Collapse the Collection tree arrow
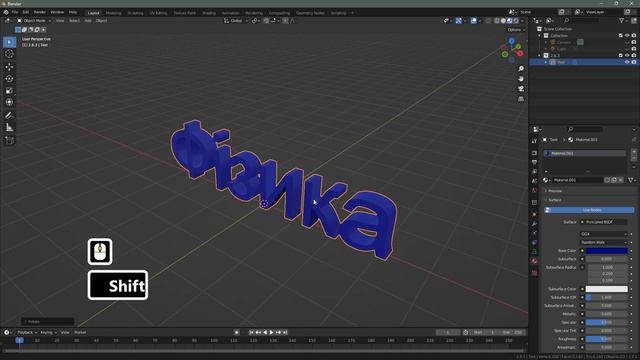Image resolution: width=640 pixels, height=360 pixels. pyautogui.click(x=540, y=36)
